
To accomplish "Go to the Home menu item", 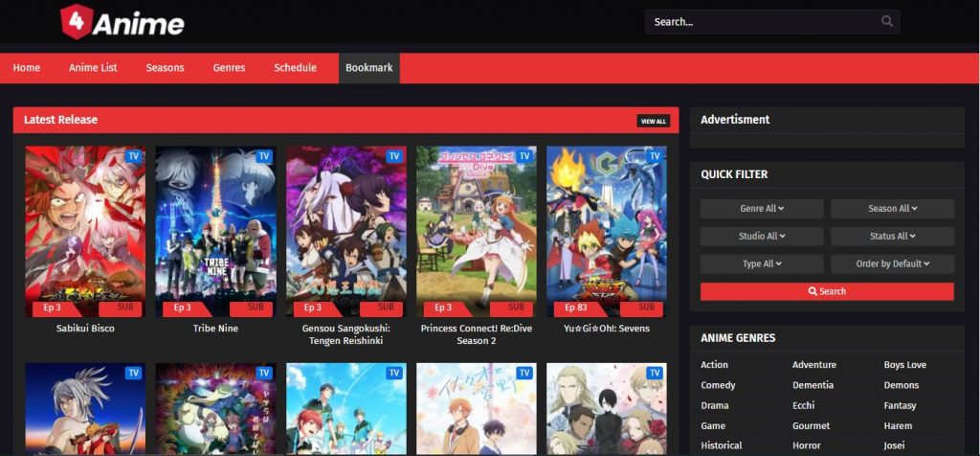I will point(26,68).
